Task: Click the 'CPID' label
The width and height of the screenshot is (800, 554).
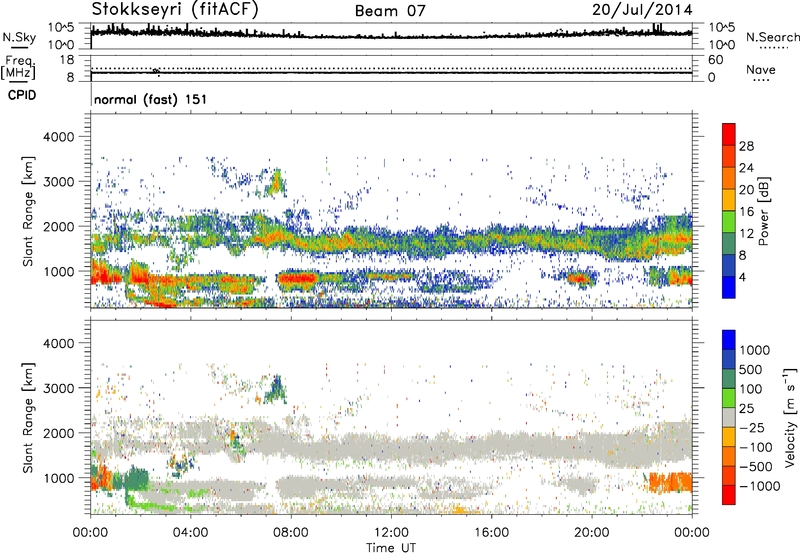Action: [22, 95]
